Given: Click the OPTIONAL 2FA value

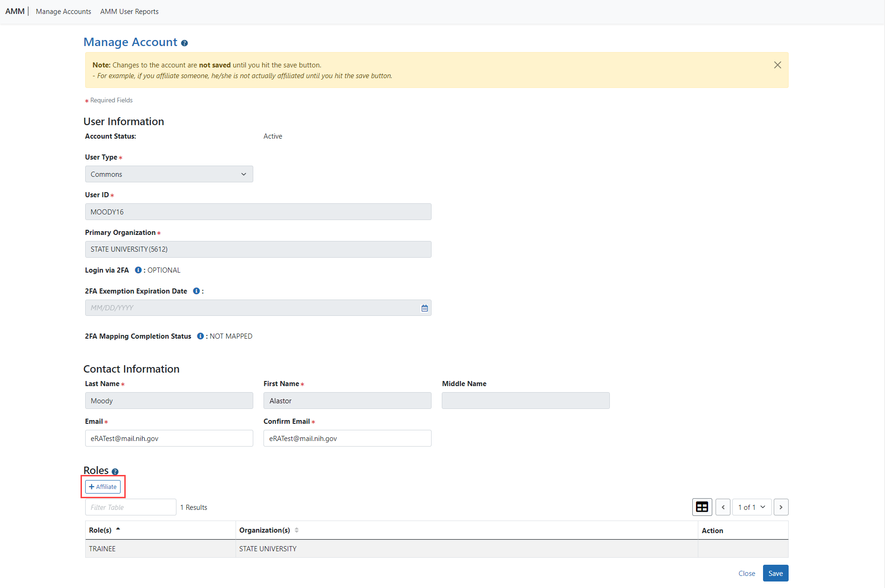Looking at the screenshot, I should coord(164,270).
